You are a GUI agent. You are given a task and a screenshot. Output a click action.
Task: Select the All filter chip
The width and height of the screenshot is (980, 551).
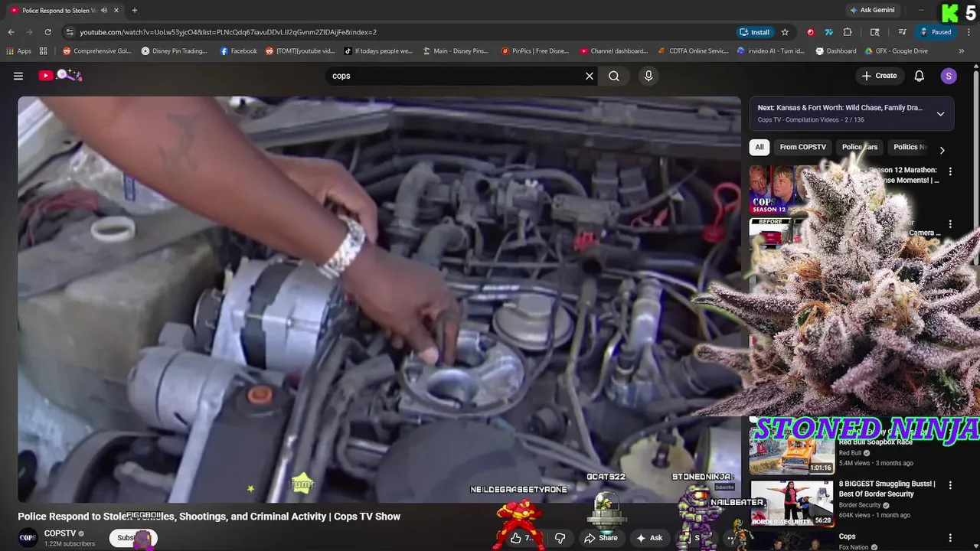[759, 147]
